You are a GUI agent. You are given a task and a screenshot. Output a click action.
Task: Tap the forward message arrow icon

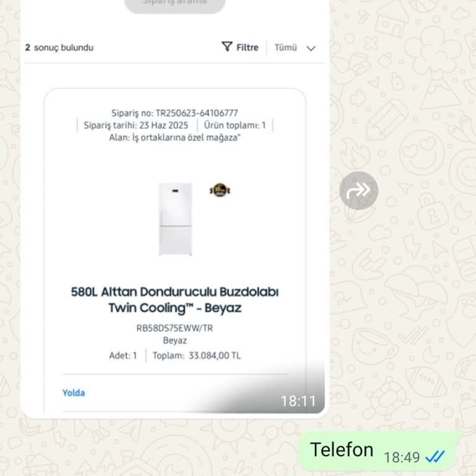358,191
